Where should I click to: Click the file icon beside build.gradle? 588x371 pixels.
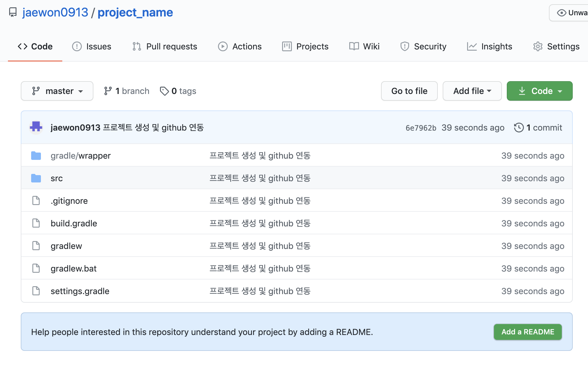point(36,223)
